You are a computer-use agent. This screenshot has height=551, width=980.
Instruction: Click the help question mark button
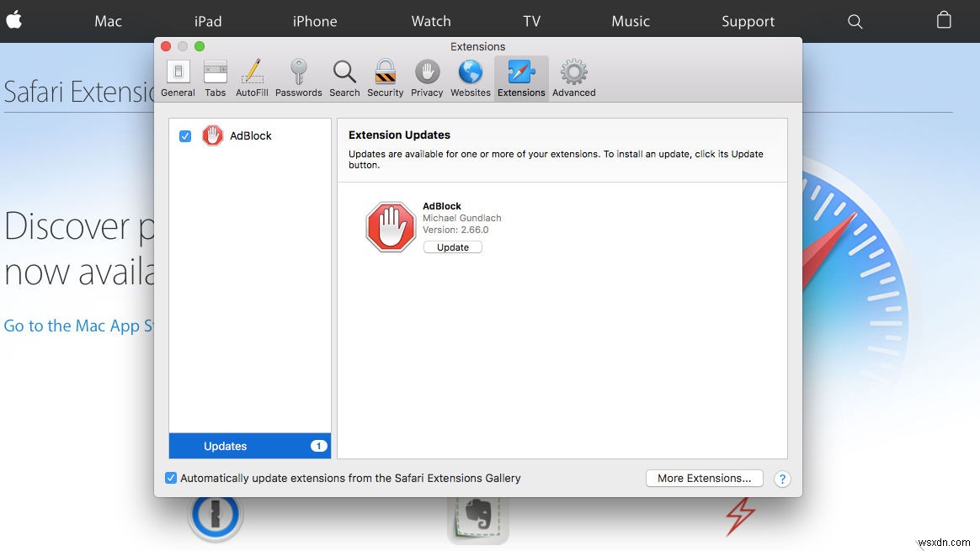coord(782,479)
